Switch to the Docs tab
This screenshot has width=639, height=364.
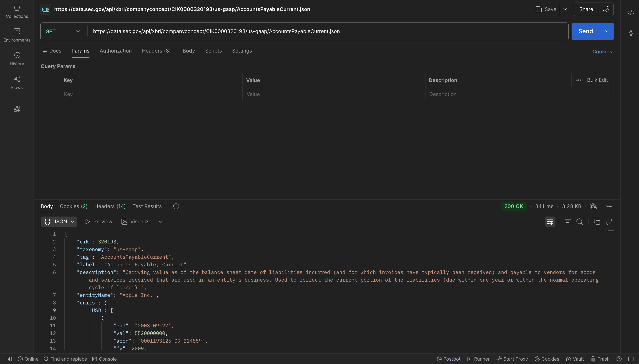point(52,51)
